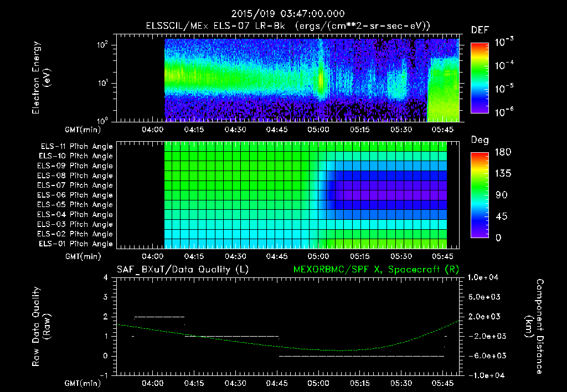This screenshot has width=567, height=392.
Task: Click the 135 degree color bar label
Action: click(503, 174)
